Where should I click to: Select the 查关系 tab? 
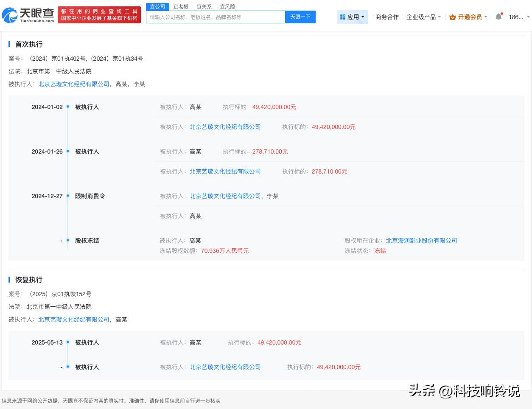click(x=204, y=7)
